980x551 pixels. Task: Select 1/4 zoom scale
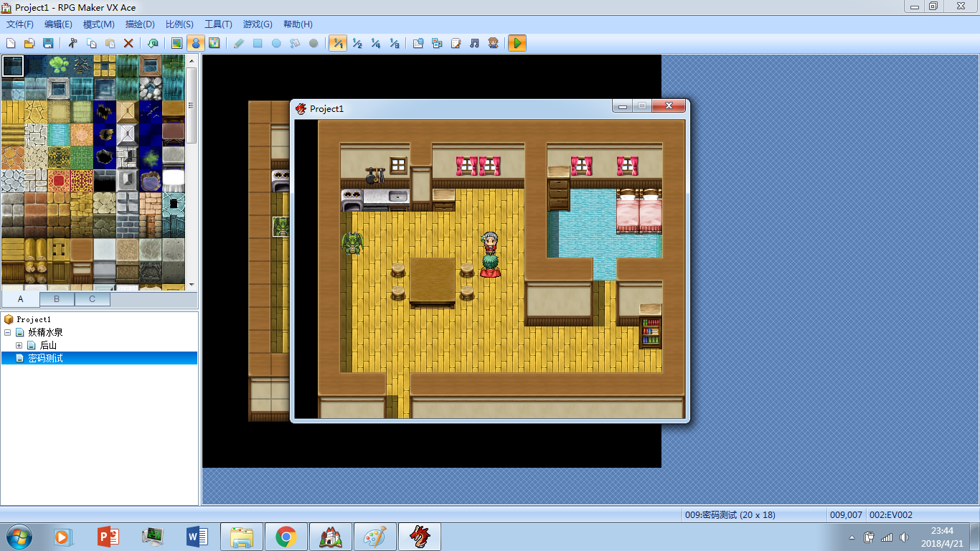(375, 43)
